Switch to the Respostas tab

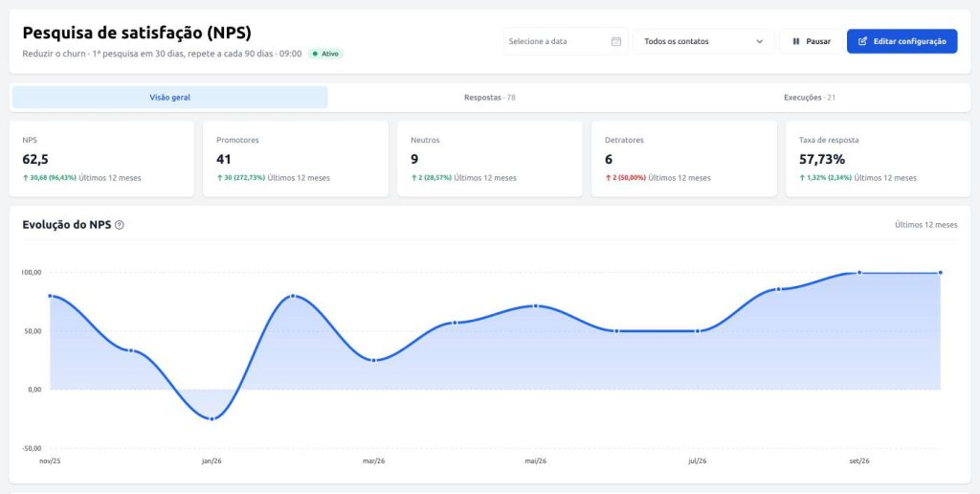tap(489, 98)
